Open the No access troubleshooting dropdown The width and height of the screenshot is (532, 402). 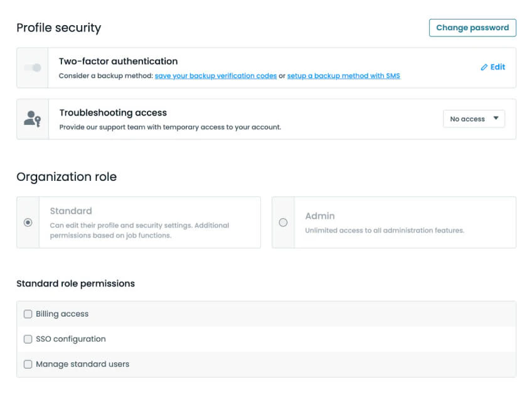474,119
